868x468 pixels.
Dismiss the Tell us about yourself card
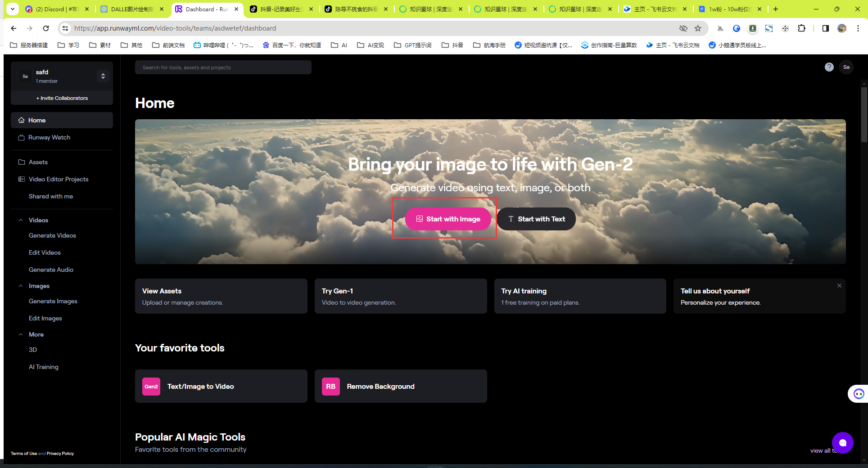click(x=839, y=286)
